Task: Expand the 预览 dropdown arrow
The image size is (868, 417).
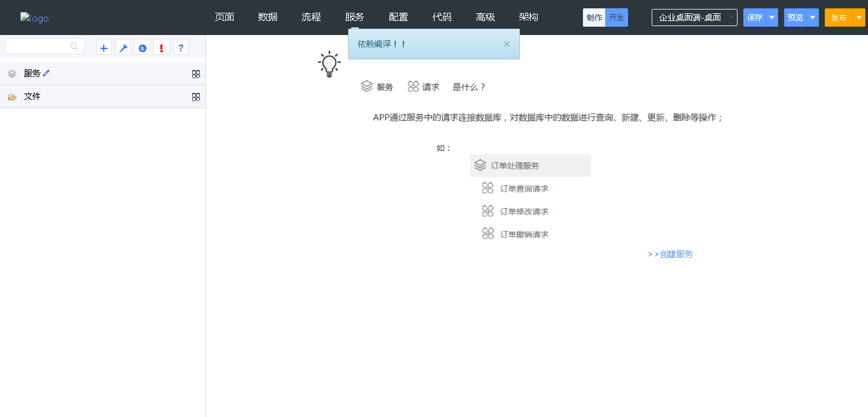Action: pos(813,18)
